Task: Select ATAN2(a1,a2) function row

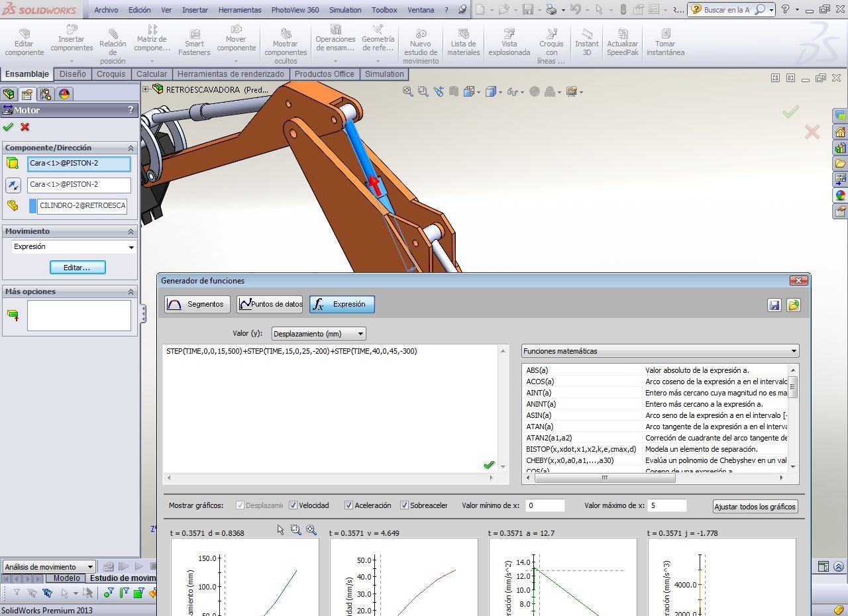Action: pos(655,438)
